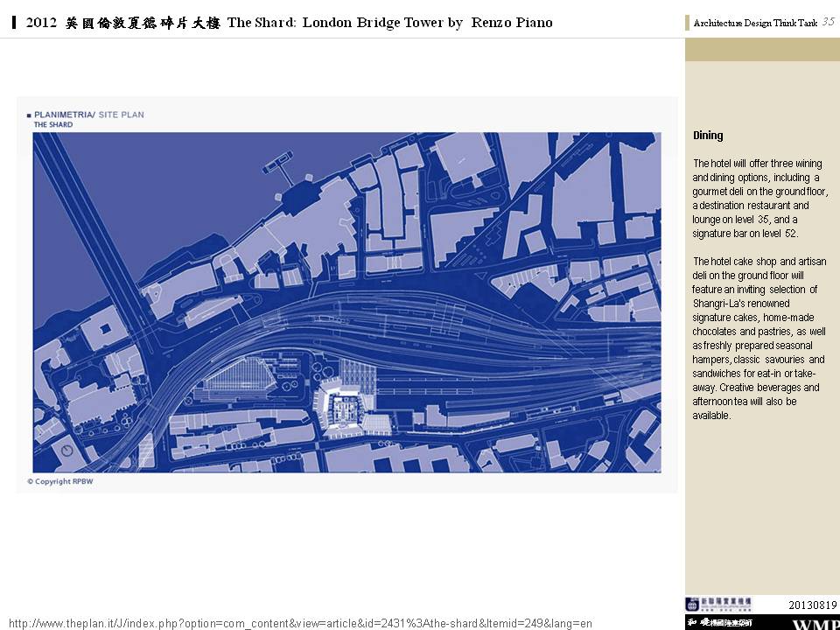Click the company logo above the black footer
Viewport: 840px width, 630px height.
pyautogui.click(x=718, y=605)
